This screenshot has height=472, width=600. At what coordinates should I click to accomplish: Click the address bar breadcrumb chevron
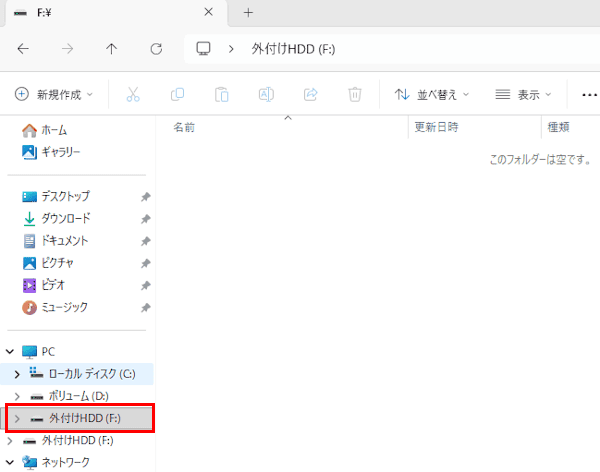coord(231,49)
